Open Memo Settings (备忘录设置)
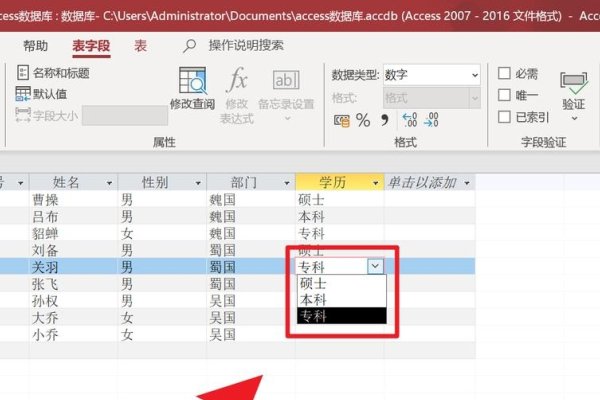The image size is (600, 400). tap(286, 94)
